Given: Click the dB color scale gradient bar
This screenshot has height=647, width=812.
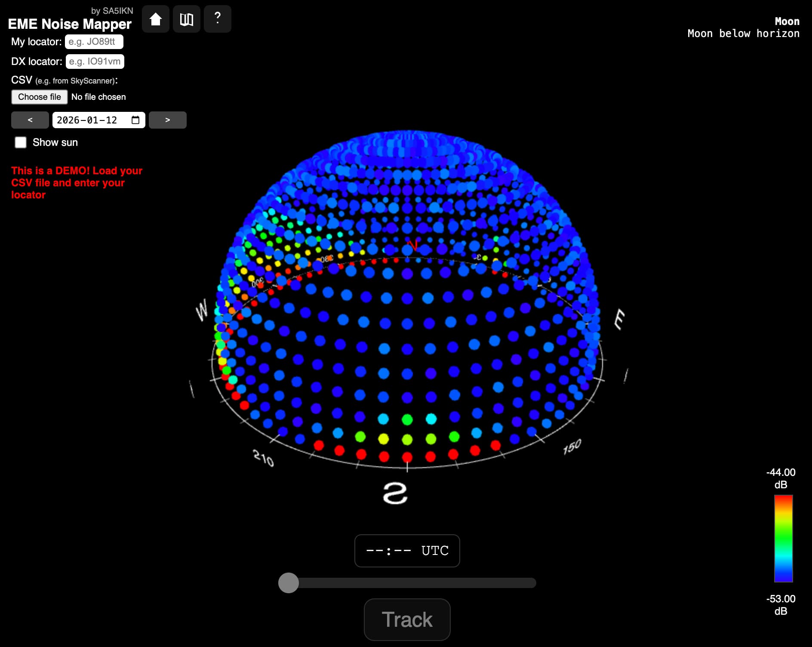Looking at the screenshot, I should [x=783, y=538].
